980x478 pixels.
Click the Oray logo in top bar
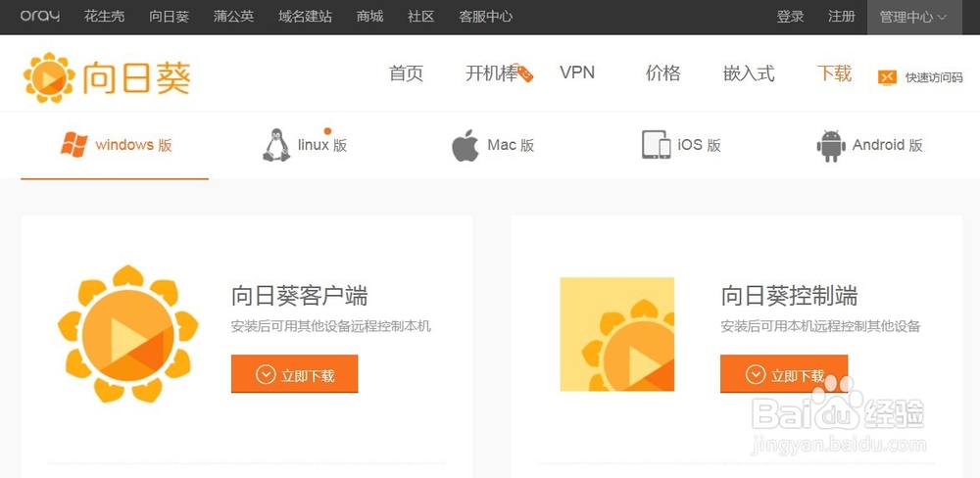click(40, 17)
